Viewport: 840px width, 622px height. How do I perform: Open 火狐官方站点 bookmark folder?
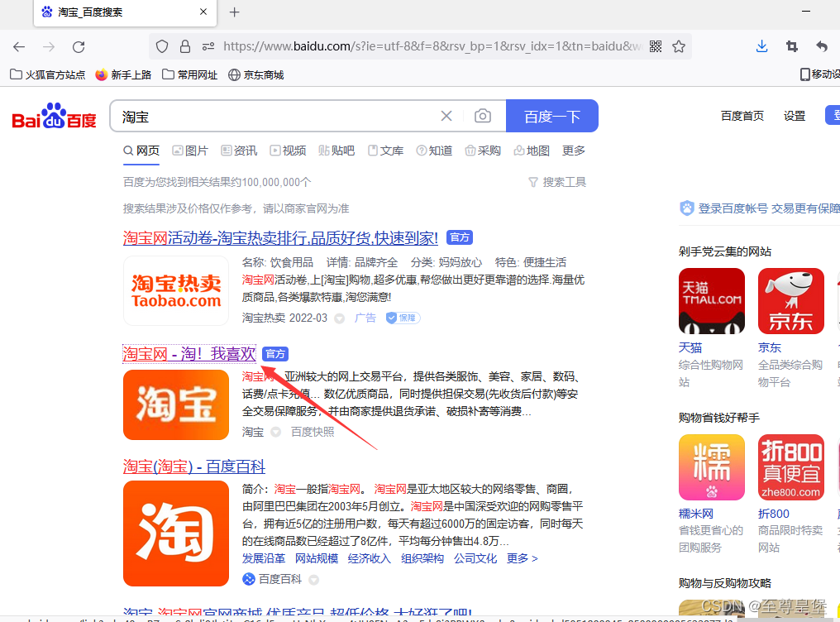48,74
